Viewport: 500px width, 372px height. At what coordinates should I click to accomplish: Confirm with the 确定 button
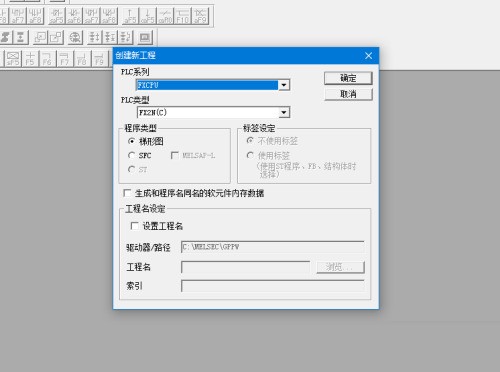point(348,78)
